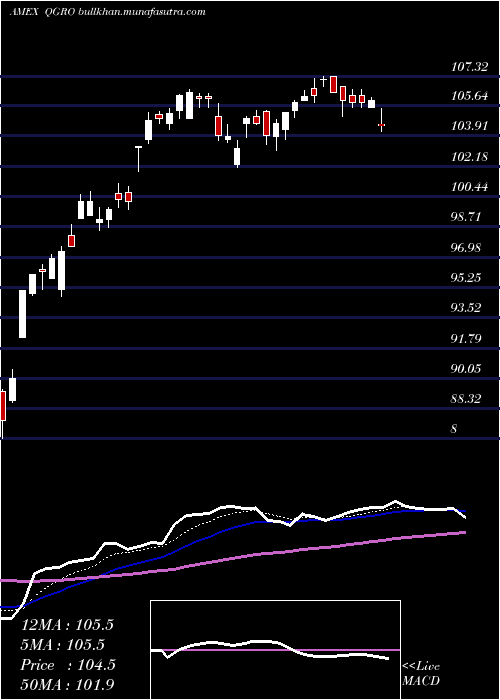Viewport: 500px width, 700px height.
Task: Click the 5MA : 105.5 readout
Action: [x=62, y=645]
